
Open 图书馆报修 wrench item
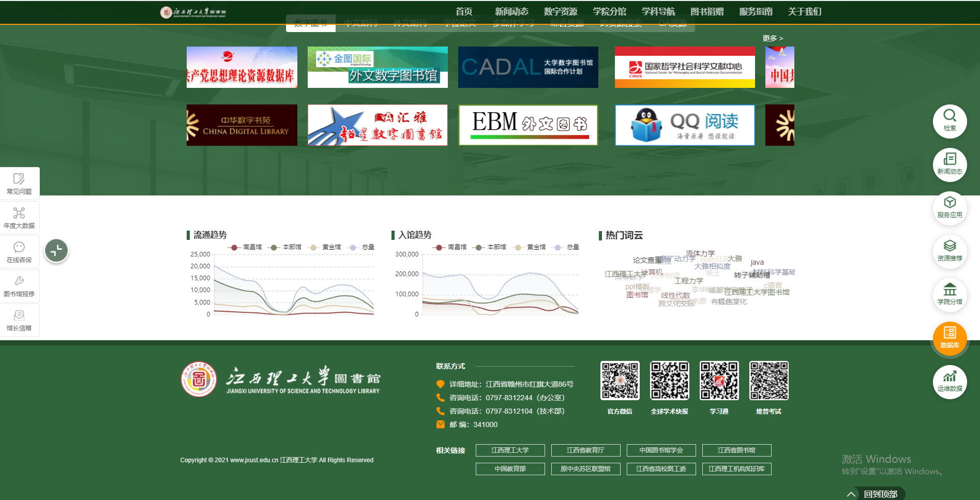point(19,286)
